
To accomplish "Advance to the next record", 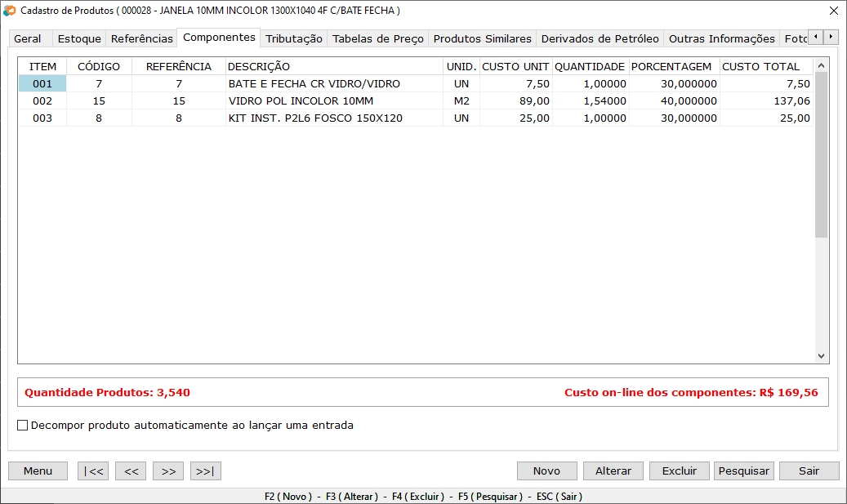I will [167, 471].
